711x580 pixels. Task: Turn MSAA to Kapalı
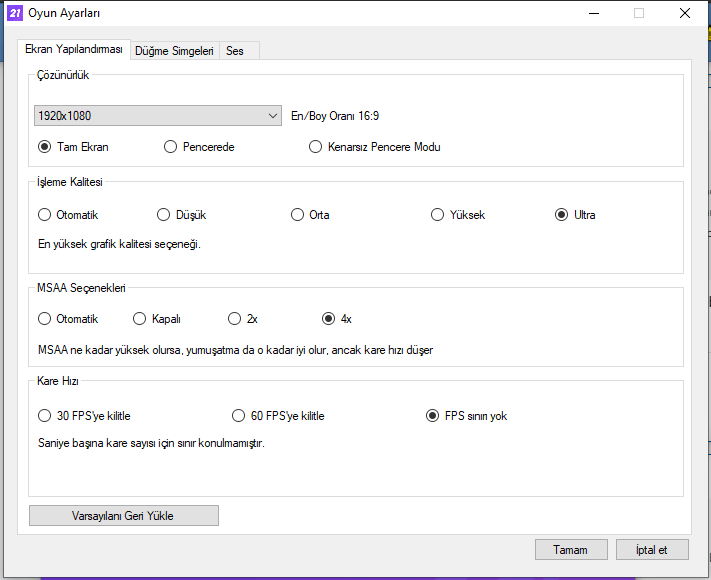[140, 319]
